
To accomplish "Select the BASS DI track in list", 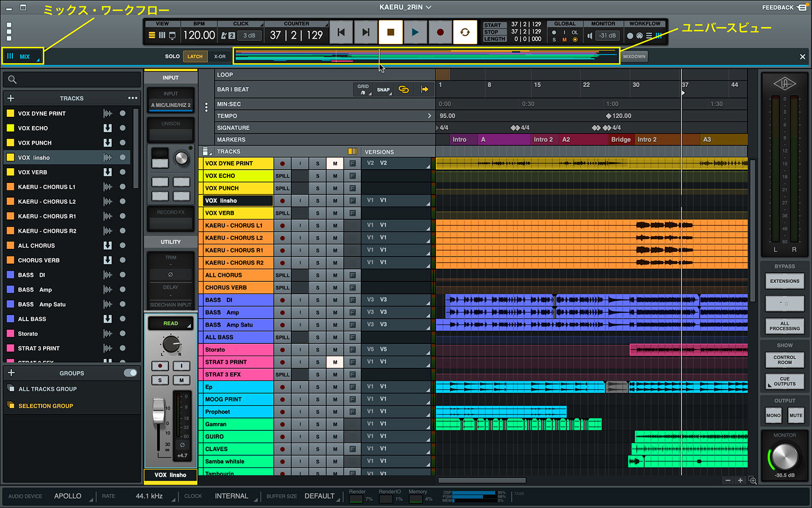I will (x=31, y=275).
